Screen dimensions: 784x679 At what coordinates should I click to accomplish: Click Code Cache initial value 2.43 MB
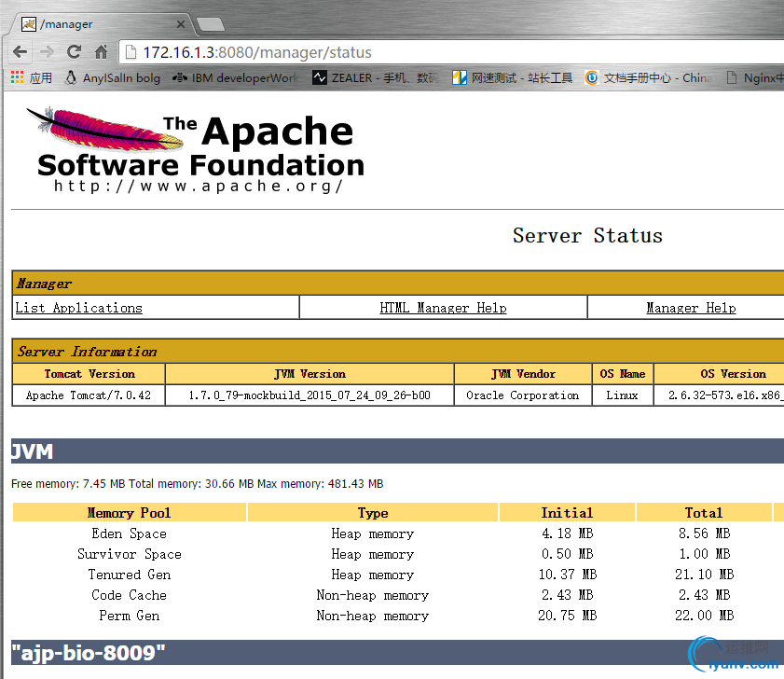(x=567, y=595)
